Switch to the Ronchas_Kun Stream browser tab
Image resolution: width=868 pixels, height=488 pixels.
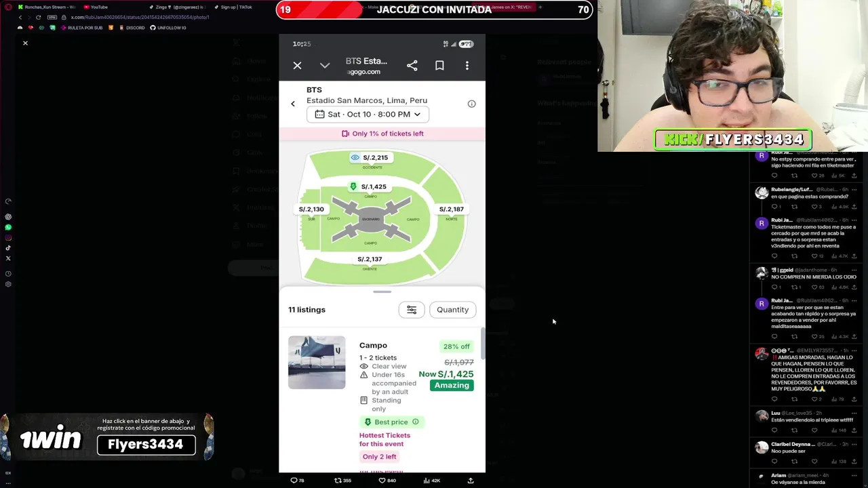pos(47,7)
